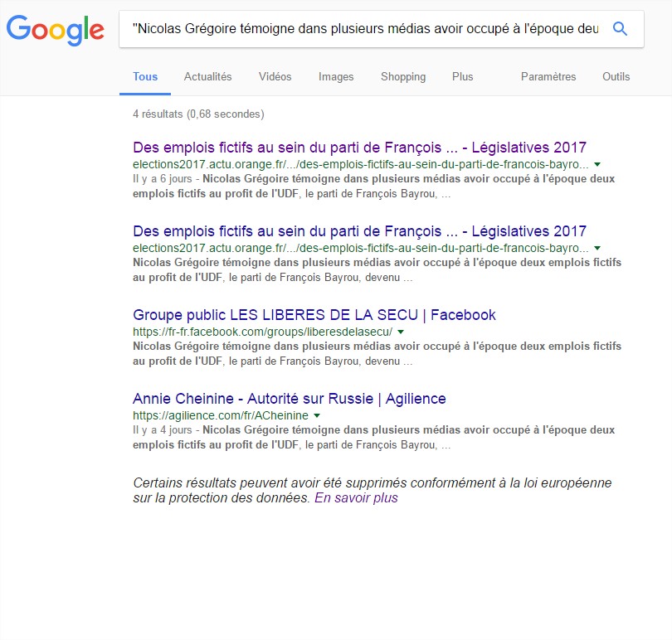Click the 'Il y a 6 jours' snippet date
Viewport: 672px width, 640px height.
162,178
